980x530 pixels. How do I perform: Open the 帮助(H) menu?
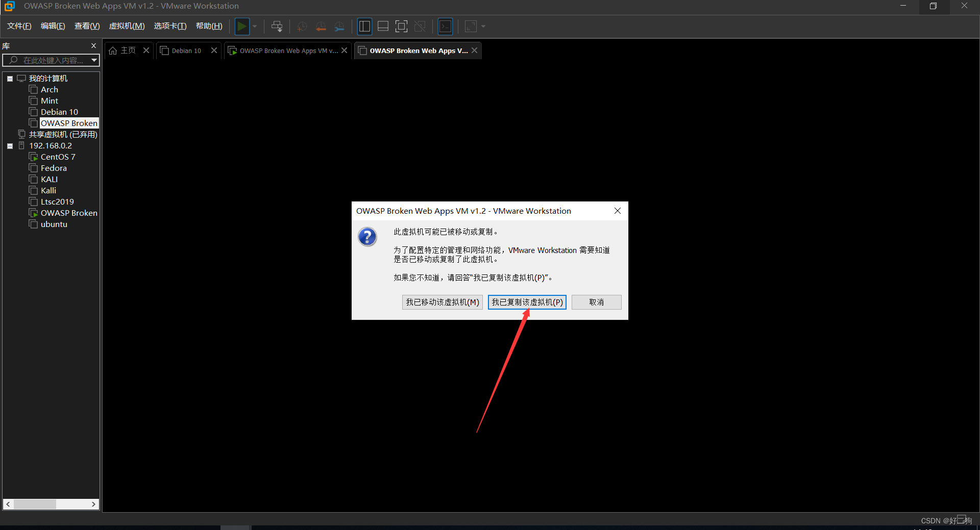point(209,26)
